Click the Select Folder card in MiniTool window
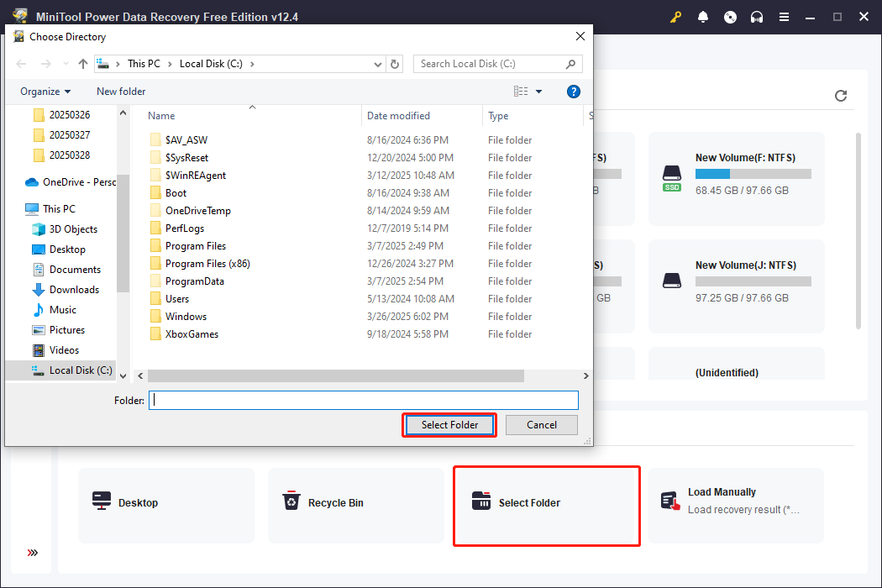Screen dimensions: 882x588 pyautogui.click(x=547, y=506)
